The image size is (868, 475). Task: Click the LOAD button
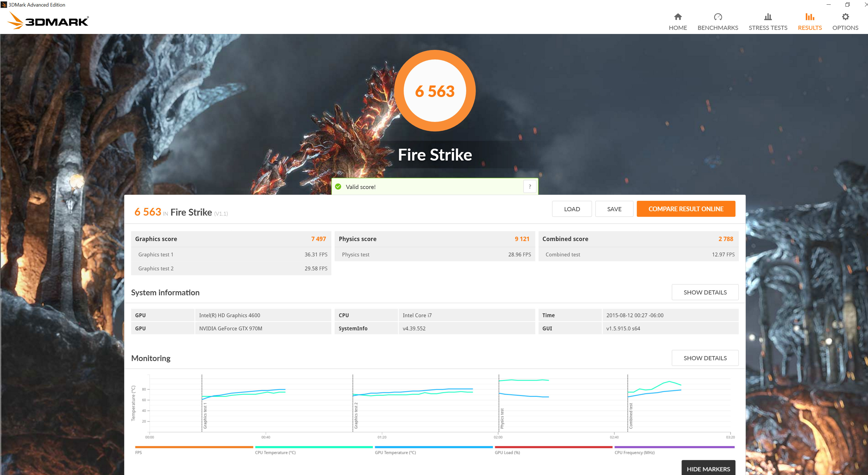[571, 209]
